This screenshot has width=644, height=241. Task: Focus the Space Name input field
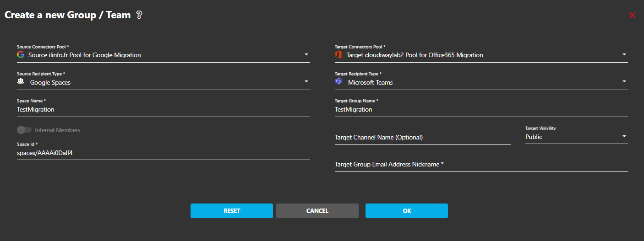[164, 110]
